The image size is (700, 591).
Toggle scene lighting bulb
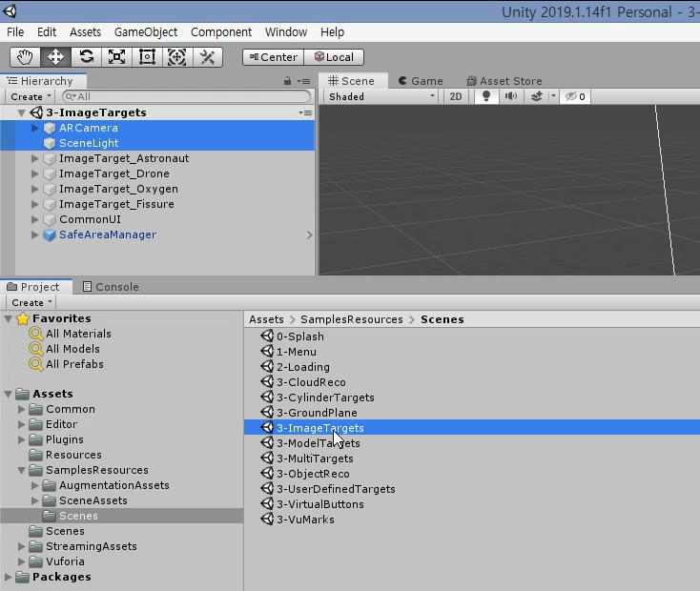tap(486, 96)
